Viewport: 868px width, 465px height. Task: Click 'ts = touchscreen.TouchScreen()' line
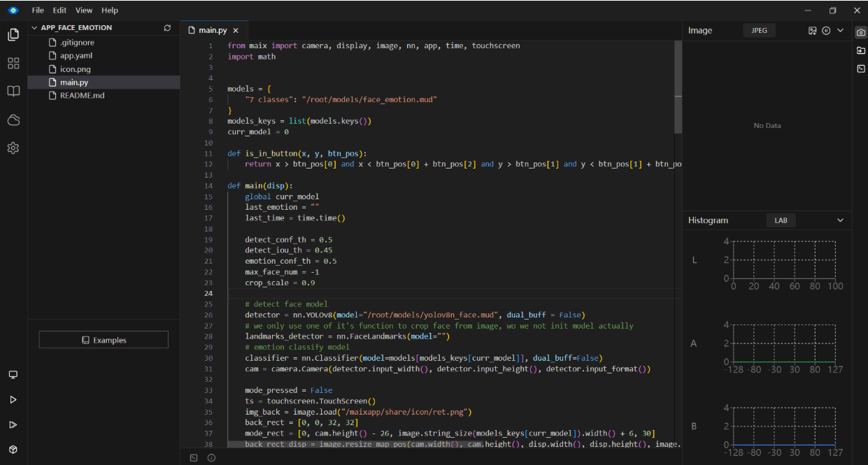coord(311,401)
